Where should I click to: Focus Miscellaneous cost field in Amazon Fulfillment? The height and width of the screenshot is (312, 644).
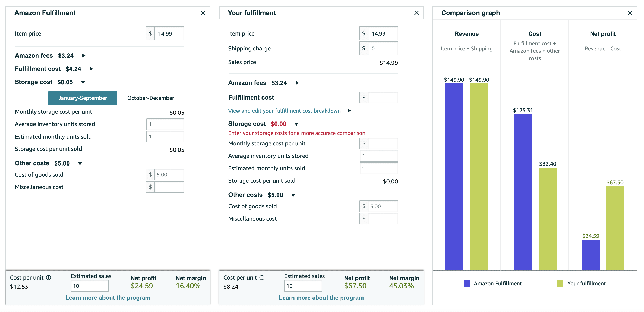point(169,187)
